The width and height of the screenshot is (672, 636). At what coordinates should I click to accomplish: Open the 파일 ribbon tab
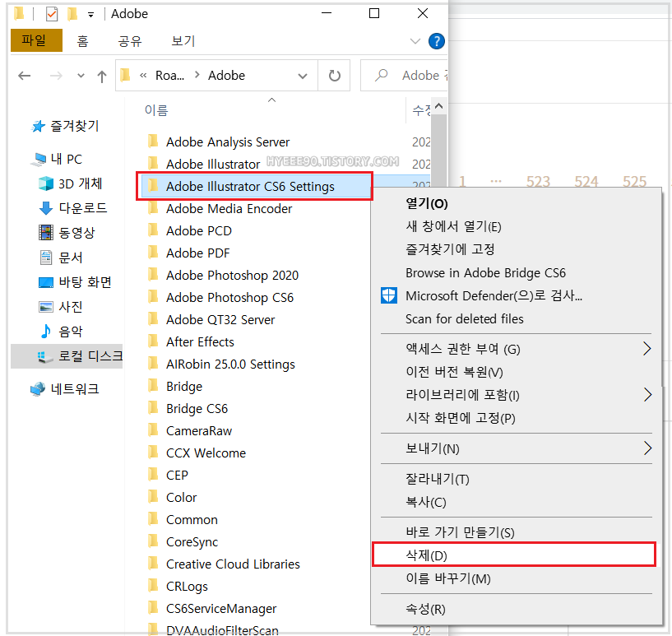[36, 40]
